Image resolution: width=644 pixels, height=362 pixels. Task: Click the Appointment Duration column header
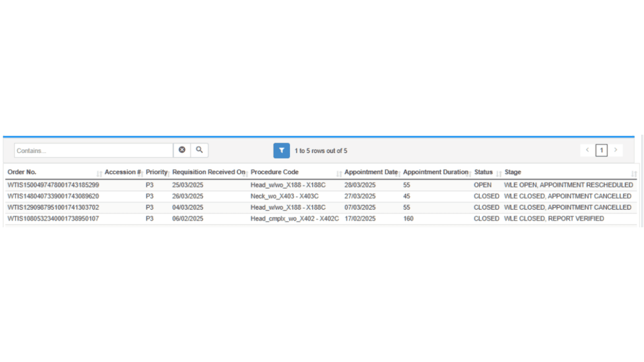pyautogui.click(x=436, y=172)
